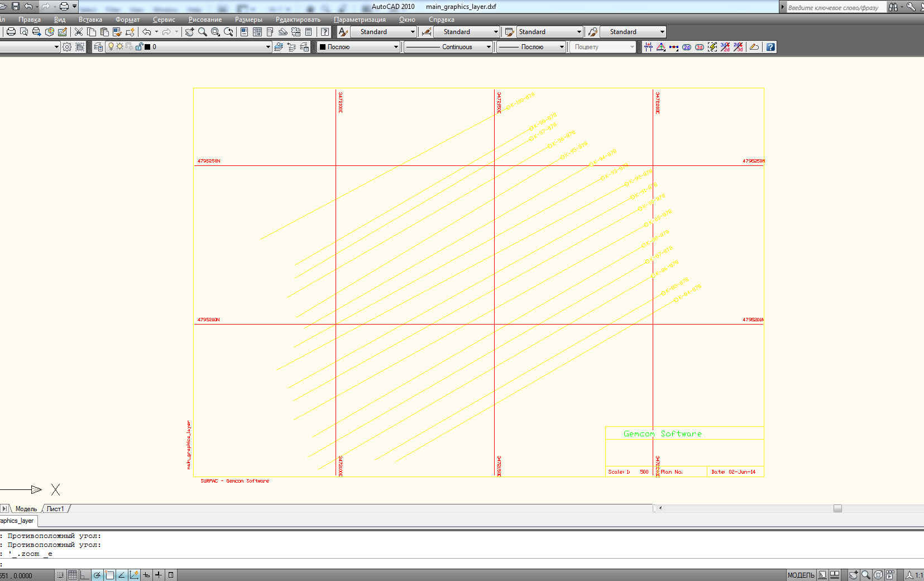Open the Вставка menu
The image size is (924, 581).
[90, 20]
